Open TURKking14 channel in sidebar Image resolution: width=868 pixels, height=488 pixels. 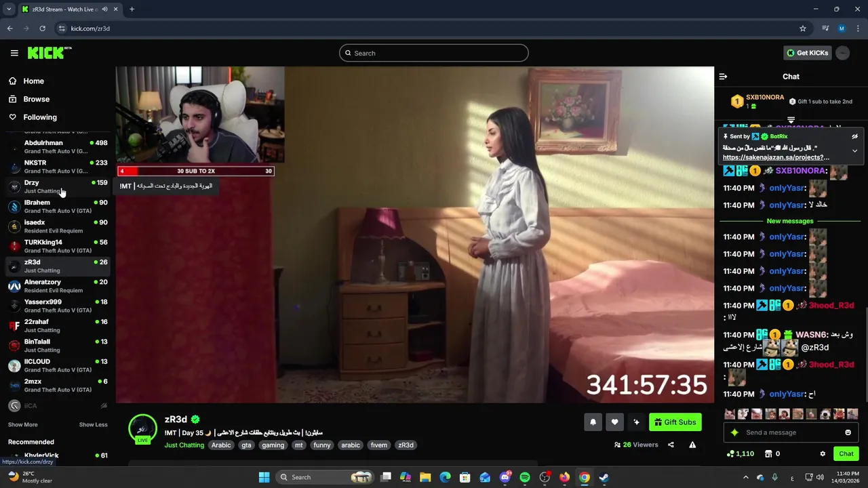(58, 246)
